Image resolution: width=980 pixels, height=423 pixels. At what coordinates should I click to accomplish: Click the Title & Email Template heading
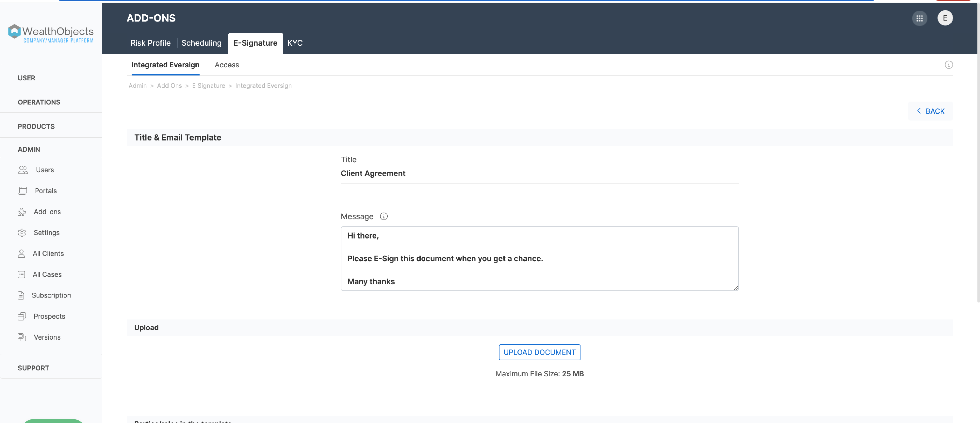[x=178, y=138]
